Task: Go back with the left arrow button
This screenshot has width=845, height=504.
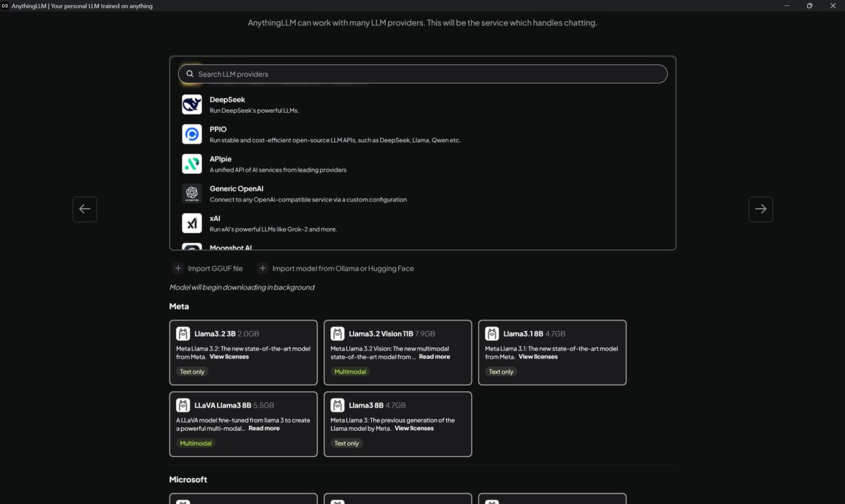Action: pos(84,209)
